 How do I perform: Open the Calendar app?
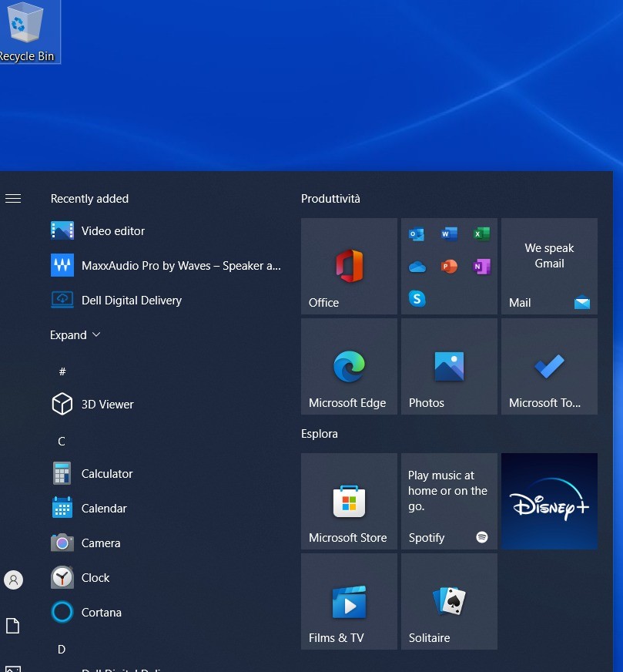click(165, 509)
